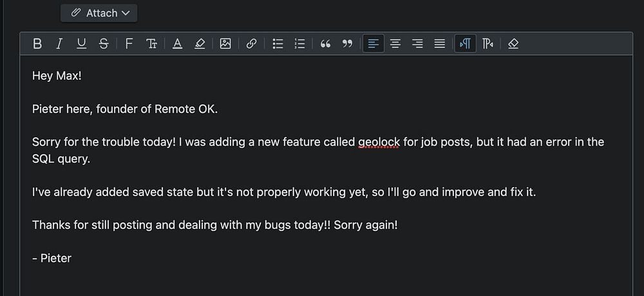
Task: Pick a text color
Action: pyautogui.click(x=178, y=44)
